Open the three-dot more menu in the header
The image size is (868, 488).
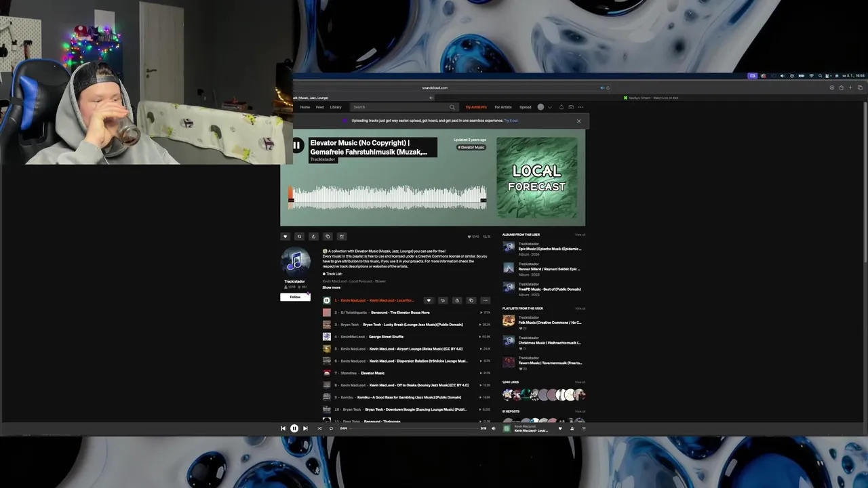(580, 107)
